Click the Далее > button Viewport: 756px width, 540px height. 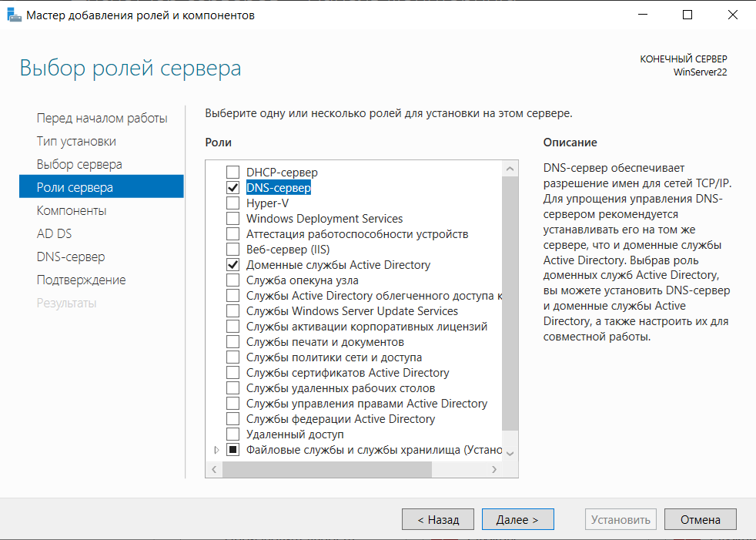(x=518, y=519)
